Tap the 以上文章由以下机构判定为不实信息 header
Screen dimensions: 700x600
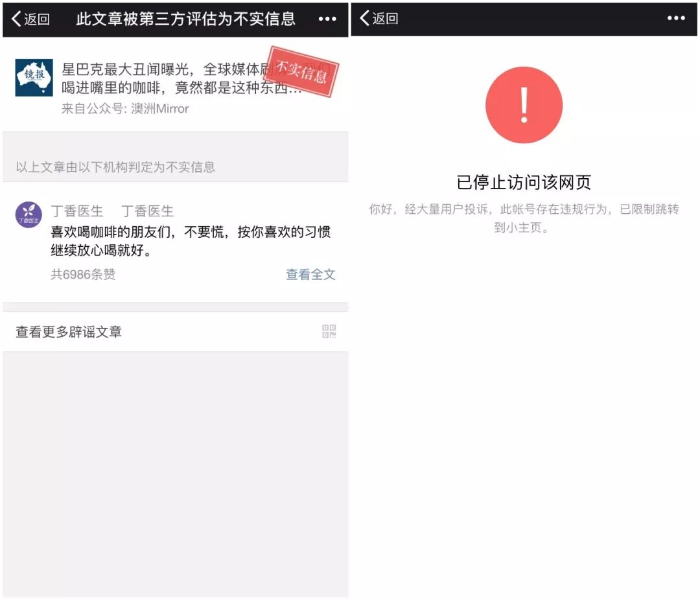click(115, 167)
